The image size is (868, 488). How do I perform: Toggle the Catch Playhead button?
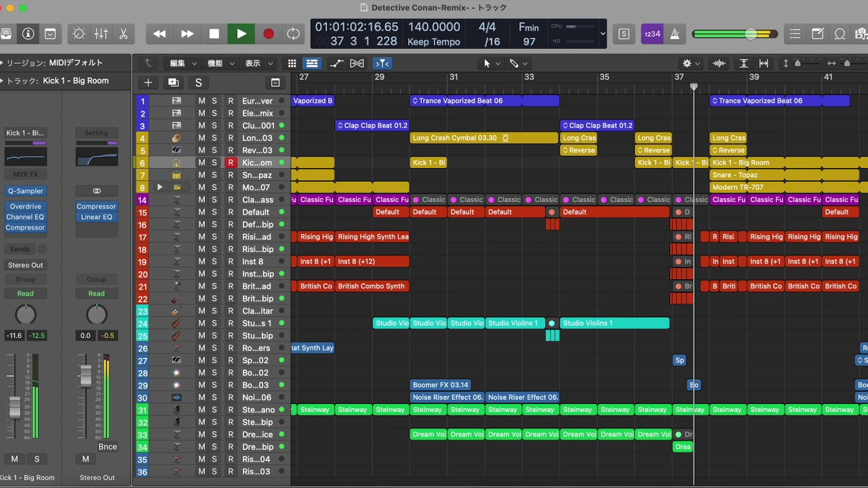click(x=382, y=63)
